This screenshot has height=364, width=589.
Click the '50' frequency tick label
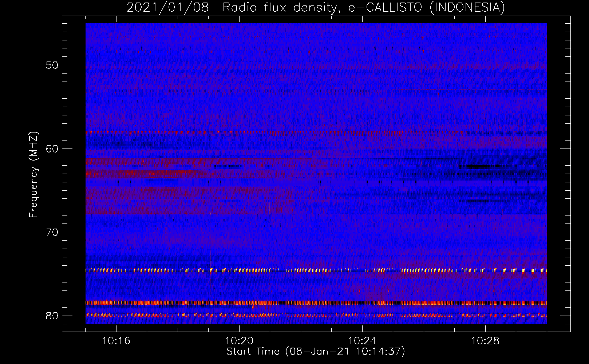52,65
